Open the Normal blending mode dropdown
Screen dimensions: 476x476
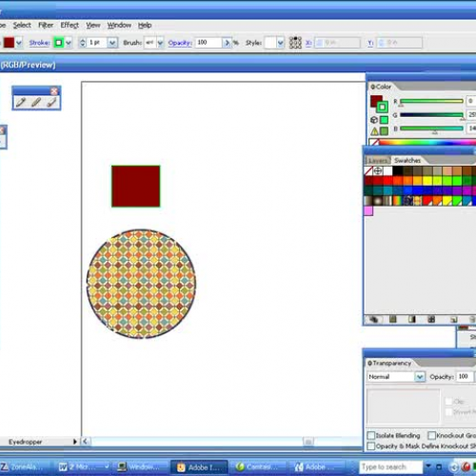point(420,377)
